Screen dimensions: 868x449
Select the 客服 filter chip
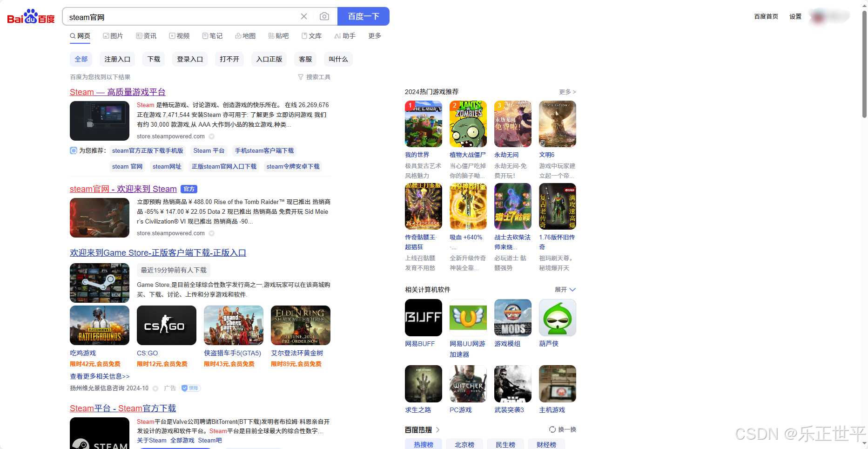tap(305, 59)
